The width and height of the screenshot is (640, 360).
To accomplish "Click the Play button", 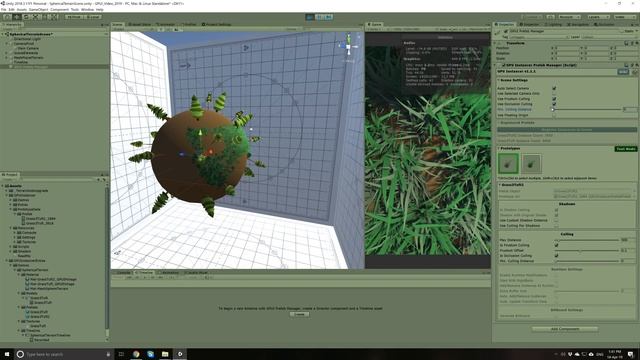I will coord(310,17).
